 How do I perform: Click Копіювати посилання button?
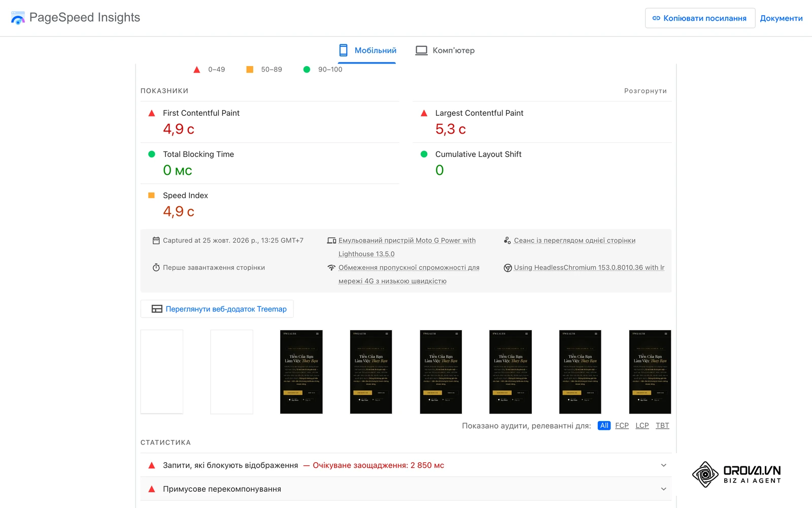[700, 18]
